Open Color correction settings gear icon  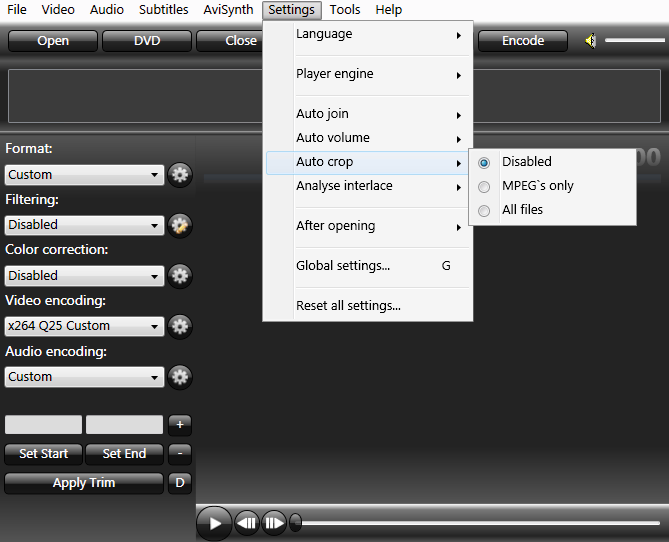click(x=180, y=276)
